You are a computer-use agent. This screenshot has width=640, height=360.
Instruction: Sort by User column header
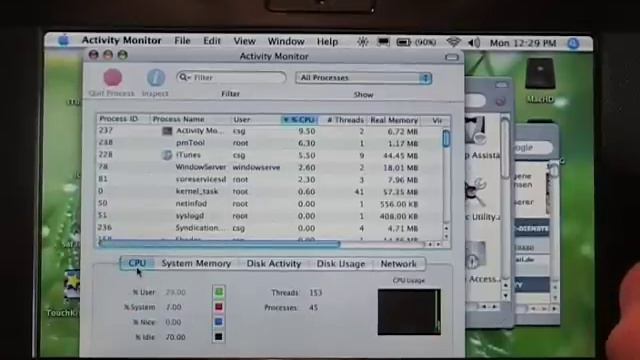pos(256,120)
